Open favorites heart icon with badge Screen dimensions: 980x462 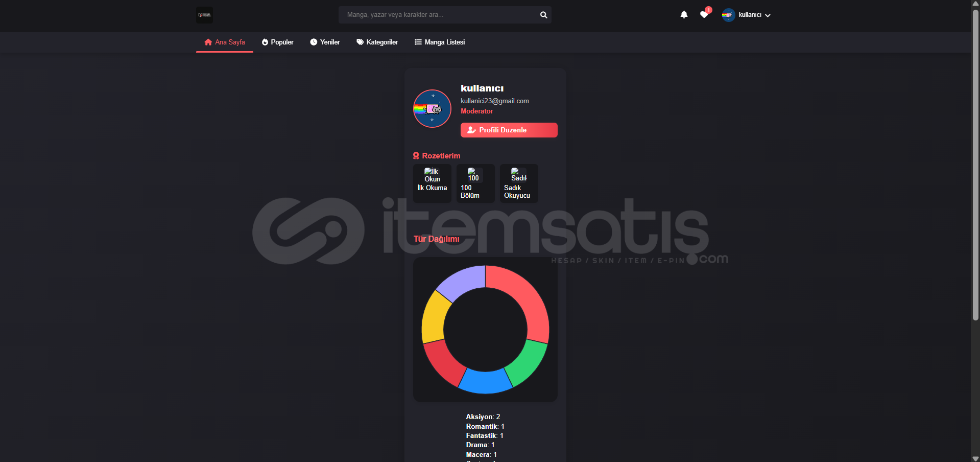pos(705,14)
